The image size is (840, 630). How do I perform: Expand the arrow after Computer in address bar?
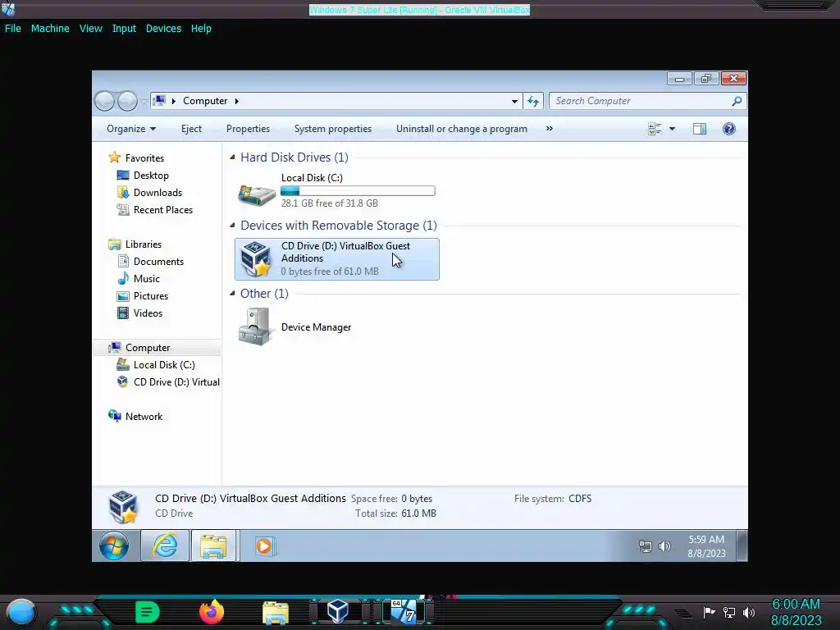tap(237, 101)
